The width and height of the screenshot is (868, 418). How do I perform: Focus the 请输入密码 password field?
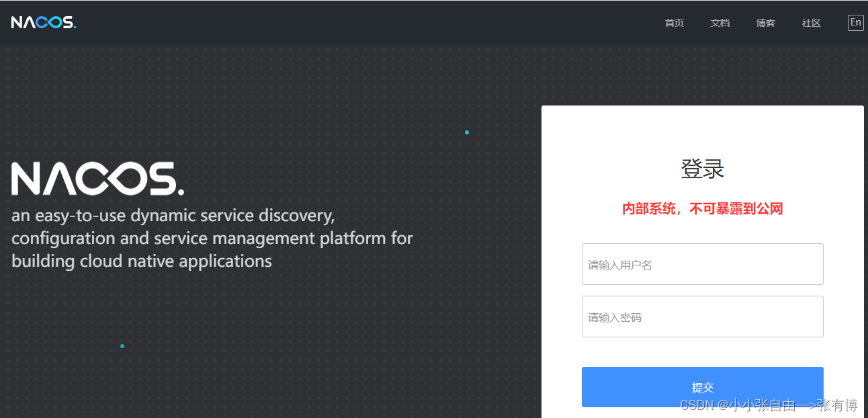tap(703, 317)
